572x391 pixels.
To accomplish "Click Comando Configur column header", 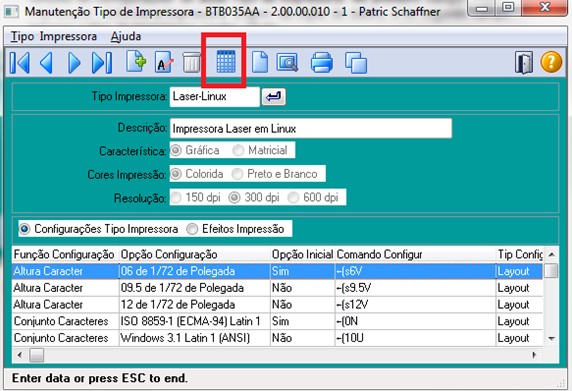I will click(416, 254).
